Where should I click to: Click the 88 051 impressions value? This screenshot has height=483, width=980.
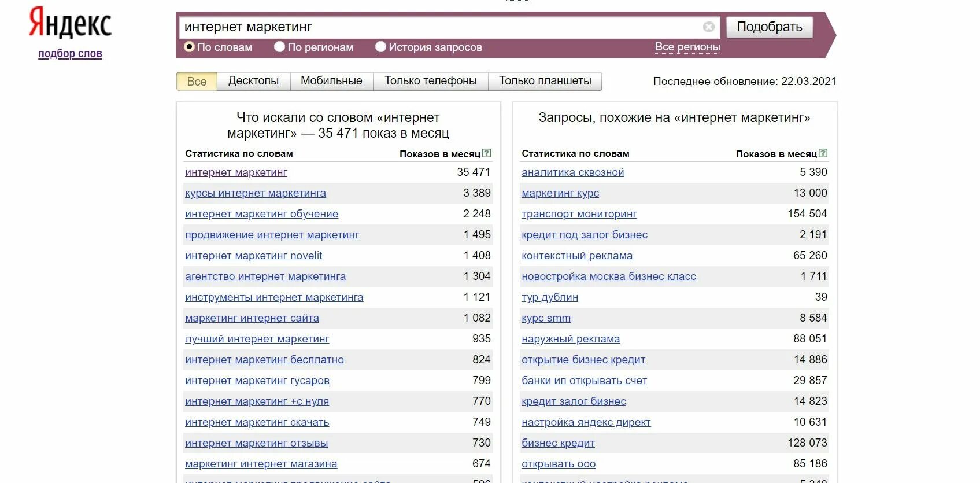click(x=810, y=339)
